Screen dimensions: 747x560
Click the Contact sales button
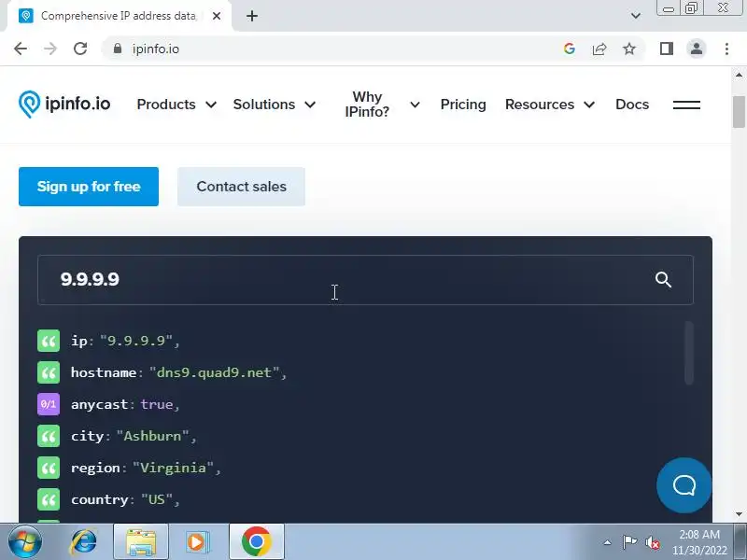click(x=241, y=187)
